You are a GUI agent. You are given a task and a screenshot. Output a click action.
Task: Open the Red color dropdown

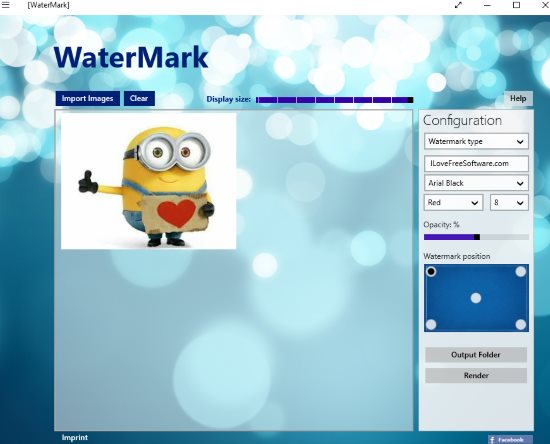click(453, 202)
